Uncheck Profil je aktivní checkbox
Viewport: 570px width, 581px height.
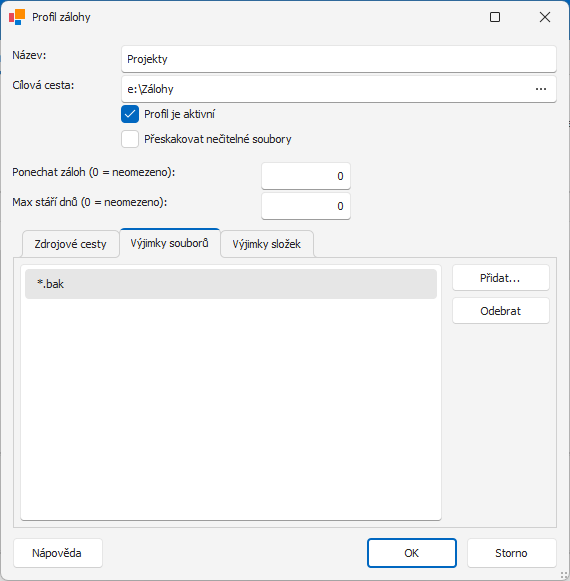tap(130, 114)
